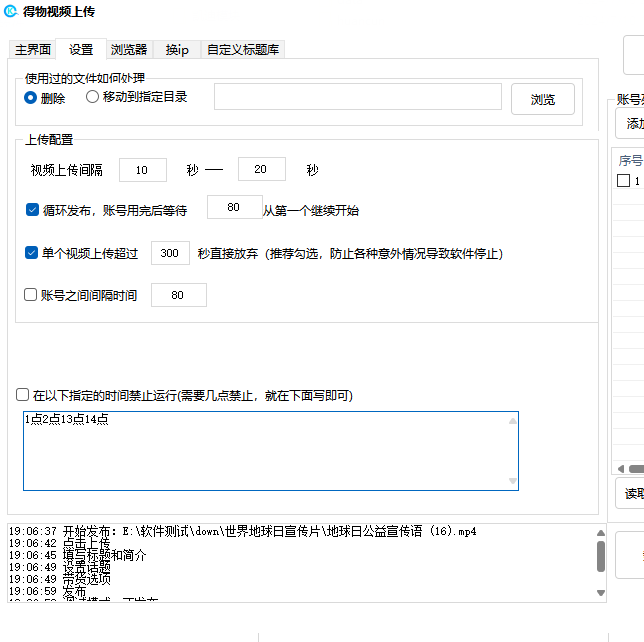Select the 删除 radio option

45,98
